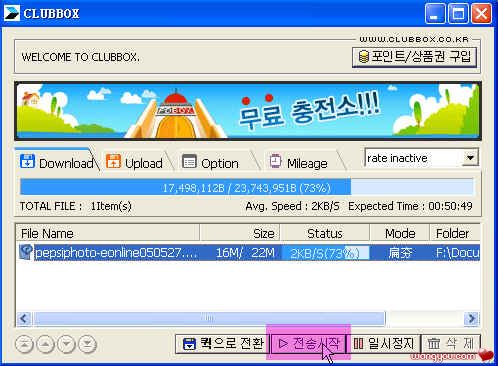Click the 포인트/상품권 구입 button
The image size is (498, 366).
tap(414, 57)
